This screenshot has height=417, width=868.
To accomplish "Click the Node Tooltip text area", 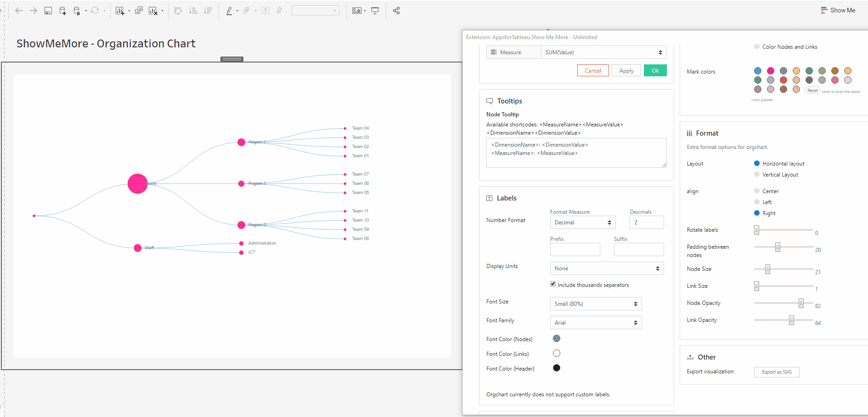I will 576,153.
